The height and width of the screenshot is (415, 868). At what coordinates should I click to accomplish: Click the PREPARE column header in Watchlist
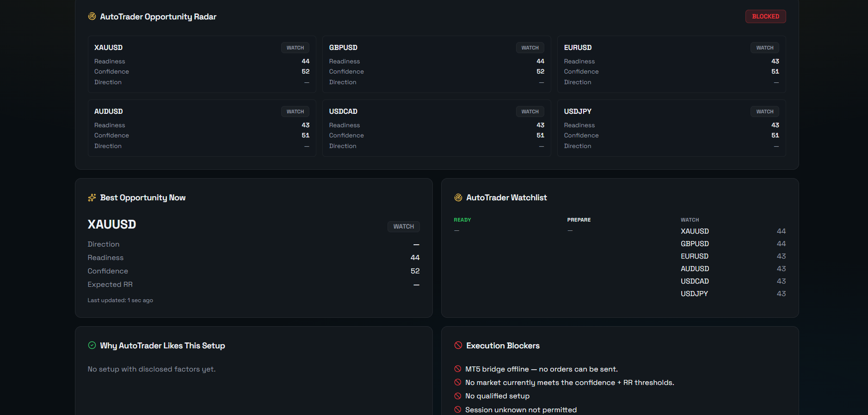[x=579, y=220]
